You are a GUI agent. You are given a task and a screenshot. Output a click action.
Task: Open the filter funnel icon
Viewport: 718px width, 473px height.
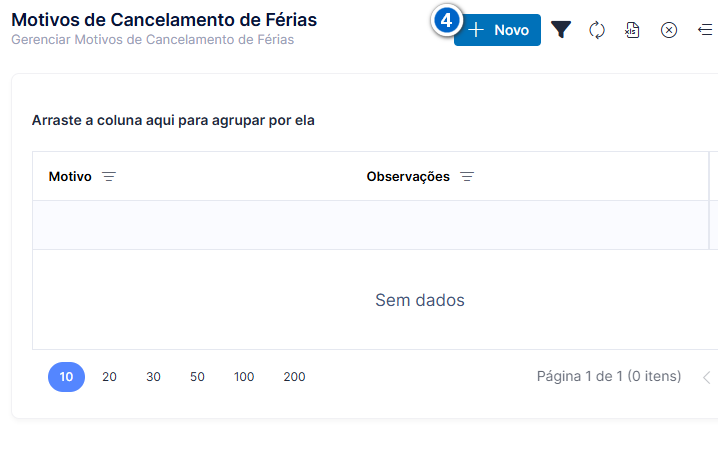click(x=561, y=30)
